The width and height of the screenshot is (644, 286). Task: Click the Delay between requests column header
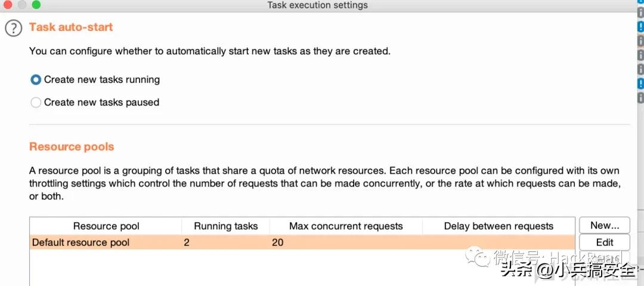[x=499, y=226]
